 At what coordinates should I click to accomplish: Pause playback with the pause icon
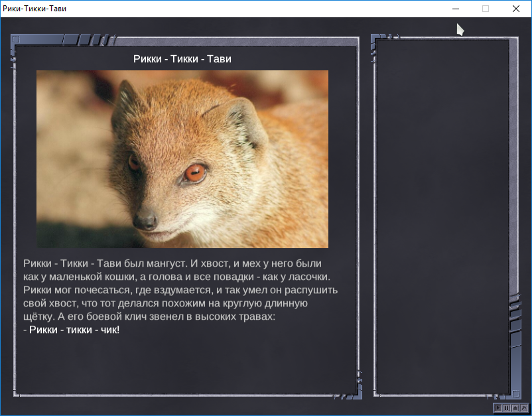pyautogui.click(x=507, y=408)
